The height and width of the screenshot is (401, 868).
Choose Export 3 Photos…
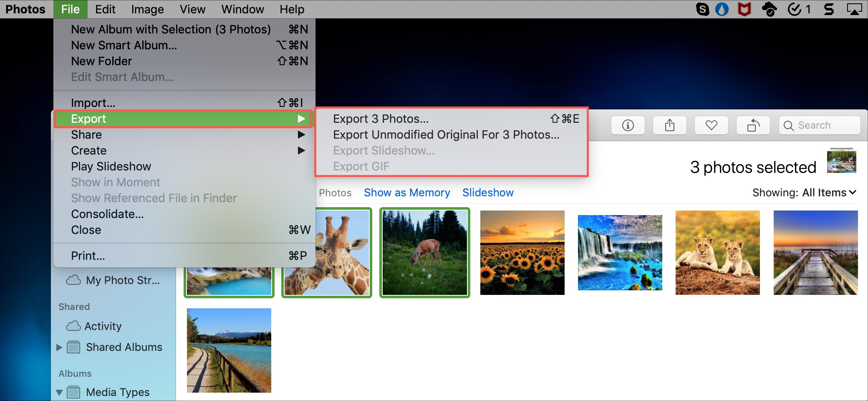[x=452, y=119]
